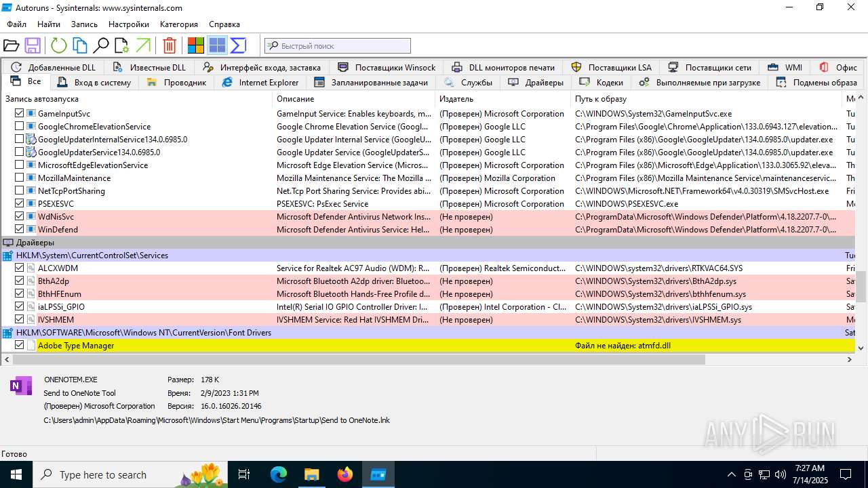Click the vertical scrollbar down arrow
This screenshot has width=868, height=488.
point(861,347)
